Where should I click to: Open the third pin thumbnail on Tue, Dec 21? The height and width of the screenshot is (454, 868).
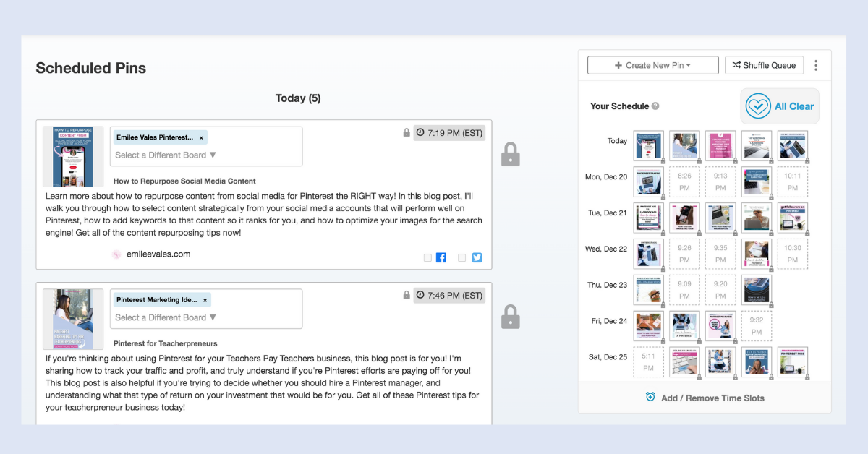[720, 218]
